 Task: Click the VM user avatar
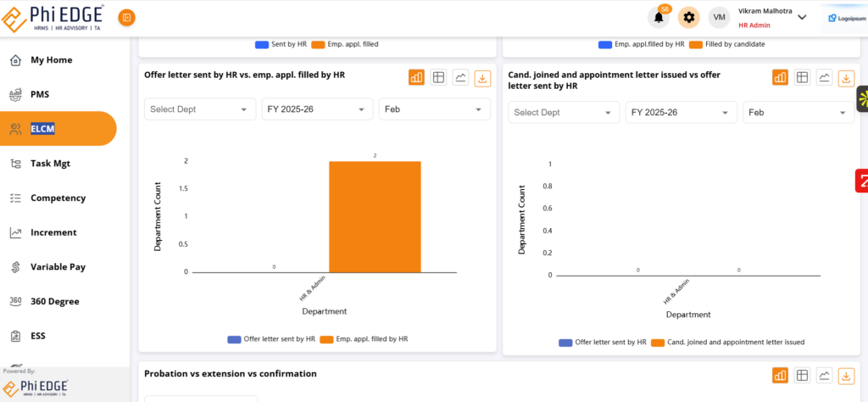click(x=719, y=18)
